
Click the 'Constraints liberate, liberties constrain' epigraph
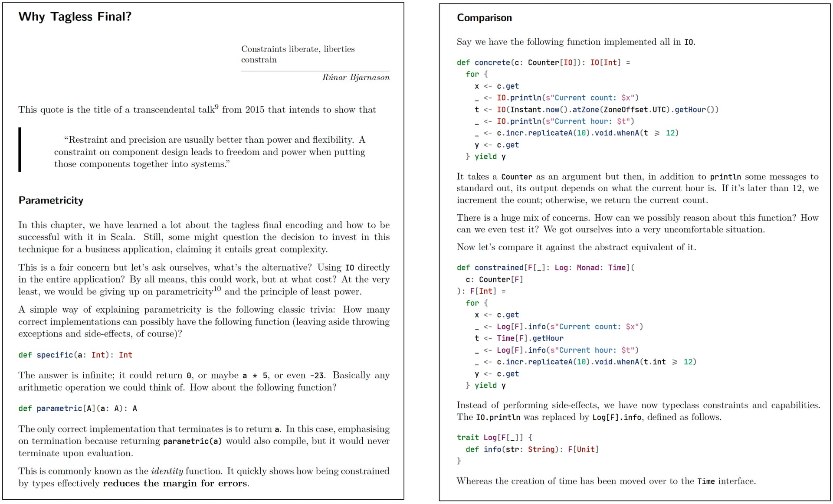[x=298, y=54]
